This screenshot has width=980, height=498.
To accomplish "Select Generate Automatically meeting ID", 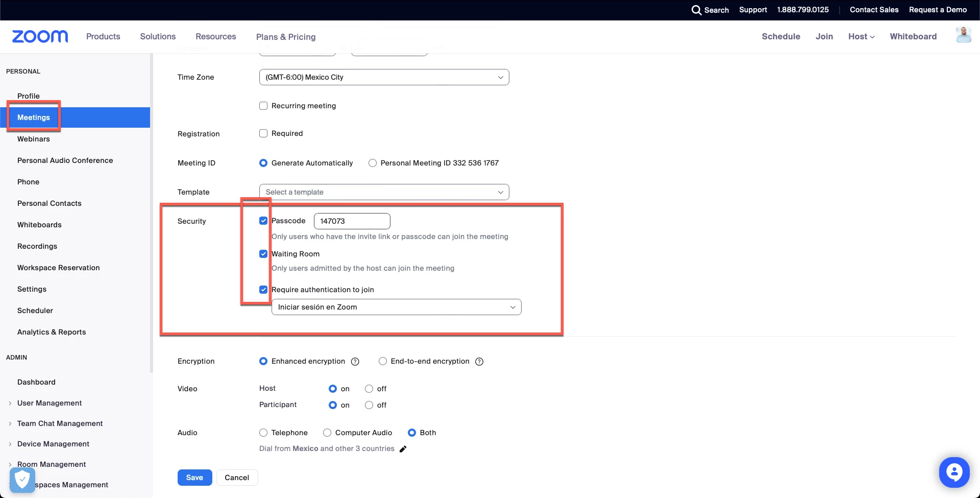I will coord(263,163).
